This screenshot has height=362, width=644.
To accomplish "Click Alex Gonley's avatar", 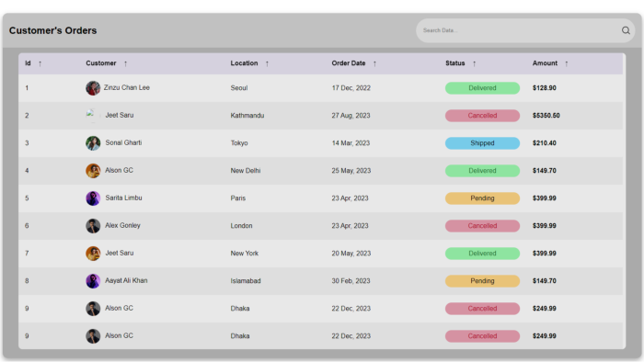I will (x=93, y=225).
